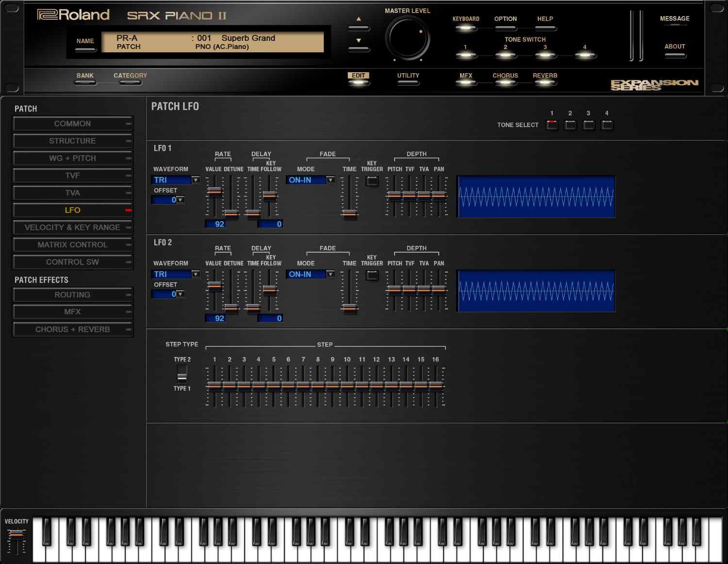Image resolution: width=728 pixels, height=564 pixels.
Task: Switch to the MATRIX CONTROL section
Action: click(73, 244)
